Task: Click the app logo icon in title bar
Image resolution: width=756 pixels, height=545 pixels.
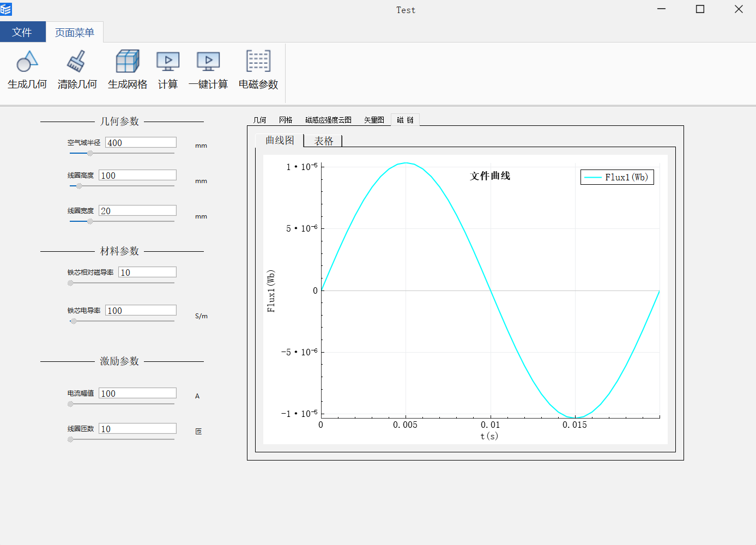Action: point(6,9)
